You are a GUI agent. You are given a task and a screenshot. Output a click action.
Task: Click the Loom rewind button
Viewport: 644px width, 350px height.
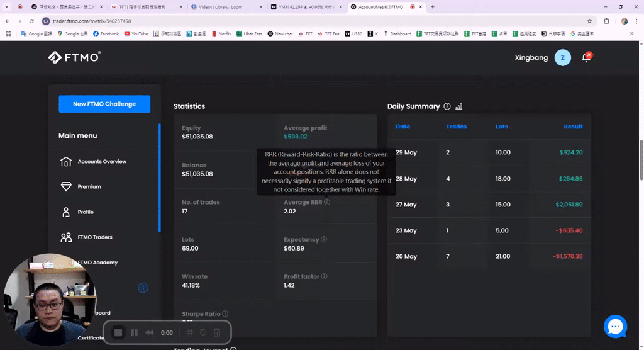click(x=149, y=332)
